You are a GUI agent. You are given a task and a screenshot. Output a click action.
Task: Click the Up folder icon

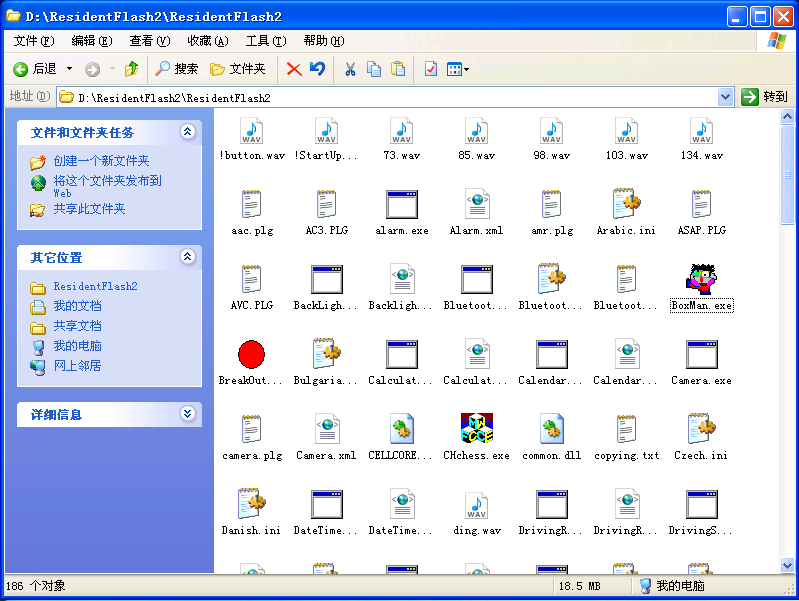131,69
